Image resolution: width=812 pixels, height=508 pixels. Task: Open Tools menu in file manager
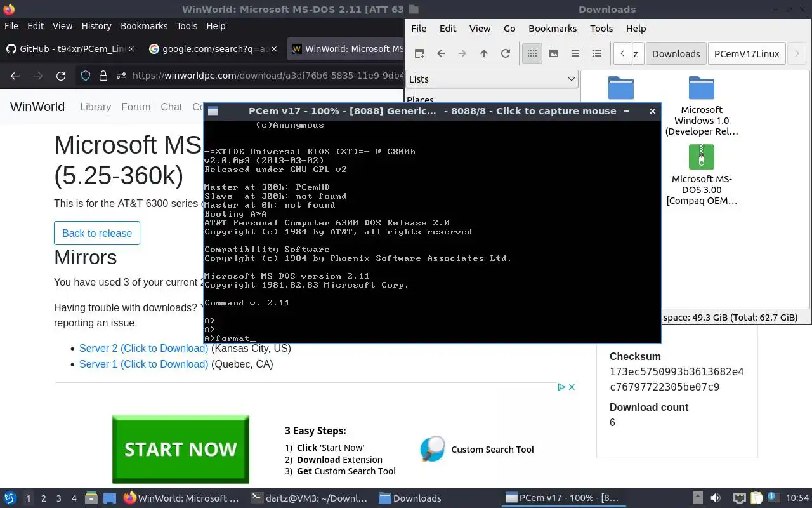[x=601, y=28]
